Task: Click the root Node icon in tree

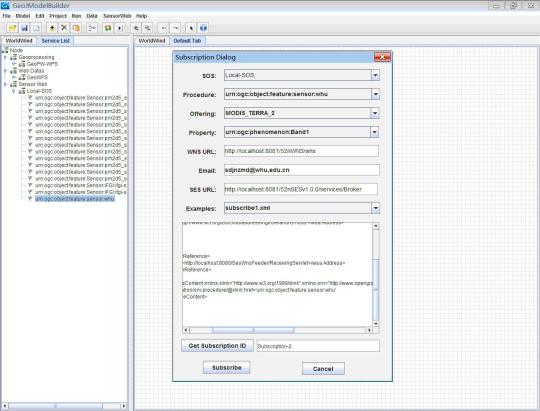Action: pos(5,50)
